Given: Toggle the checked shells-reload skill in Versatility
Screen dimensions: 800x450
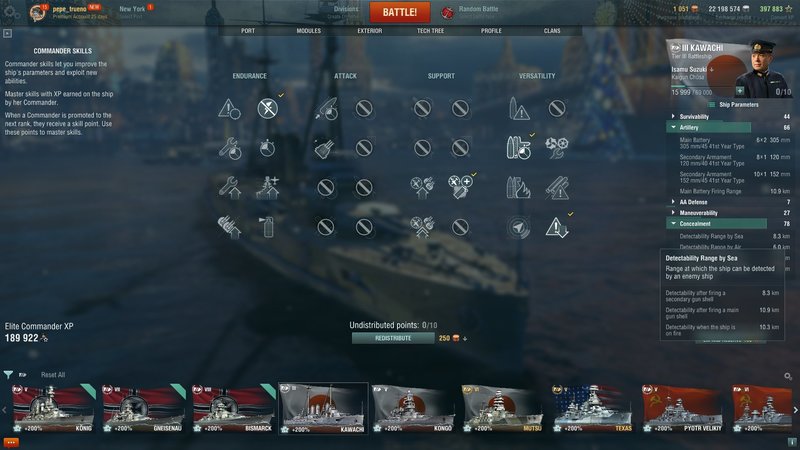Looking at the screenshot, I should [x=518, y=148].
